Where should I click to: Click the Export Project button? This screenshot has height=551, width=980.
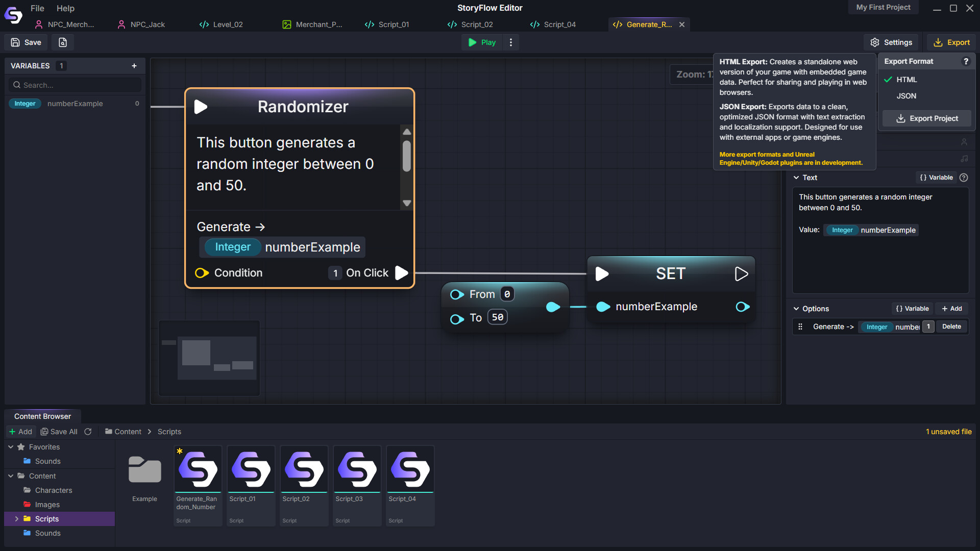[926, 118]
